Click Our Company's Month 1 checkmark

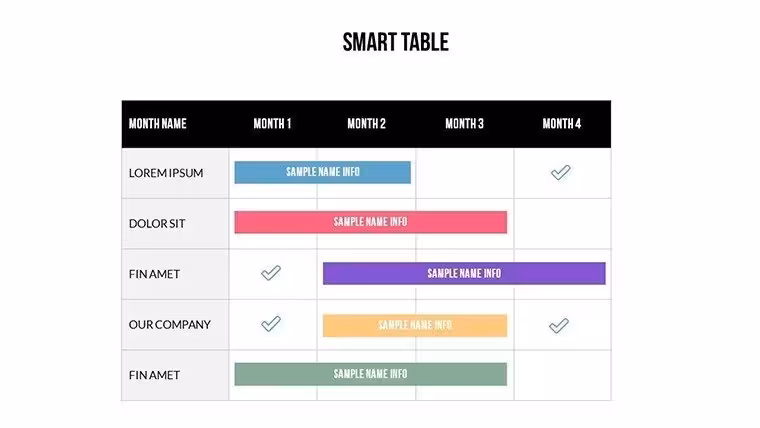click(271, 323)
